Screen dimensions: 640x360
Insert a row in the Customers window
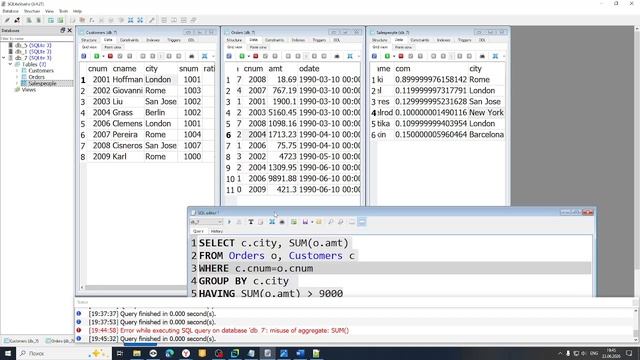pyautogui.click(x=97, y=56)
